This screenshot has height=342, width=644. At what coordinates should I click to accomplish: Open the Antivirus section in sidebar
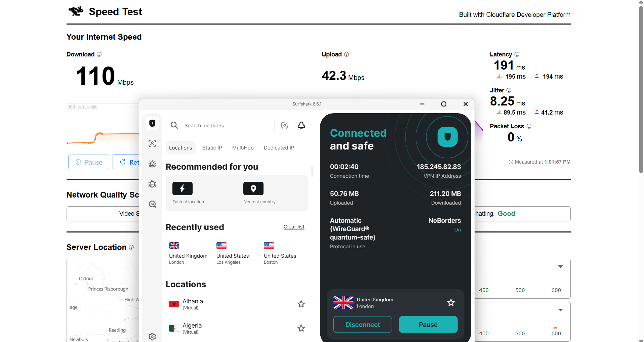[152, 184]
